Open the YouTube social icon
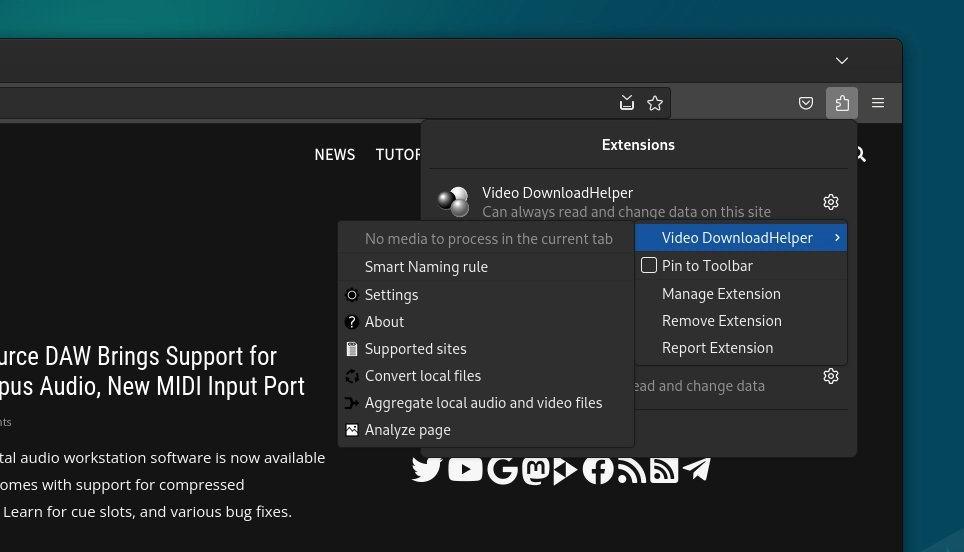 (x=465, y=468)
